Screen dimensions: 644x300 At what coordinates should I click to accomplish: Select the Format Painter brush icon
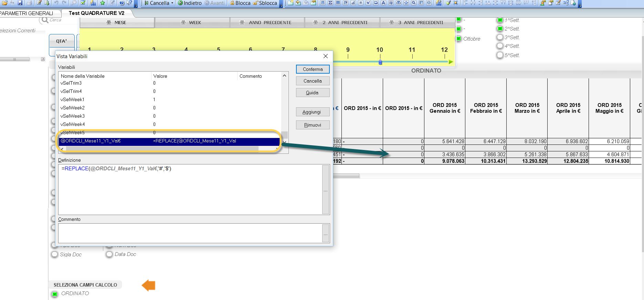tap(448, 3)
